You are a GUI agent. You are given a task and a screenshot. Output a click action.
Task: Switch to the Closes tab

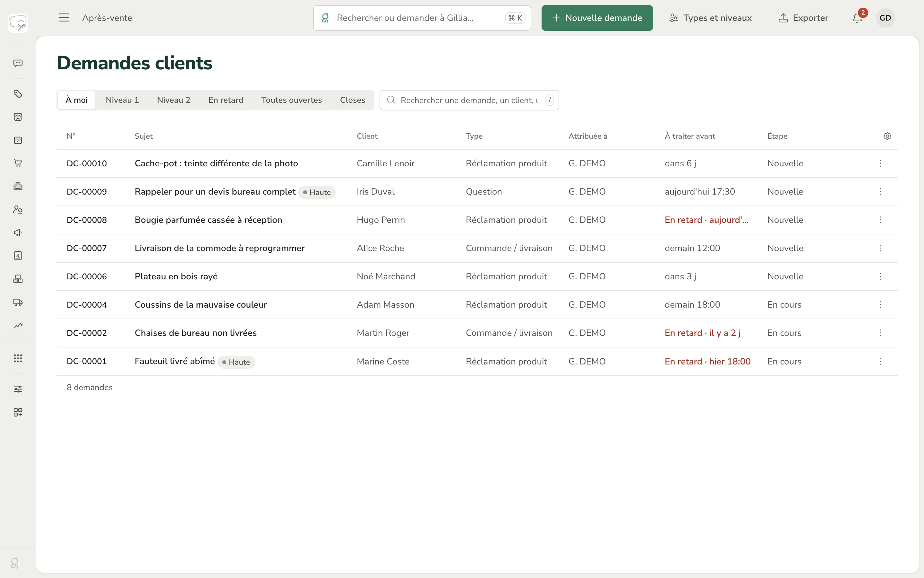[x=352, y=100]
